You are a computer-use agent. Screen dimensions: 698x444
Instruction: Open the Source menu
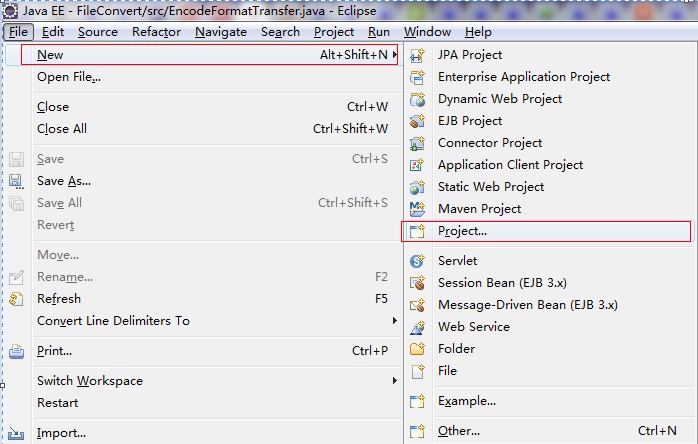[98, 32]
